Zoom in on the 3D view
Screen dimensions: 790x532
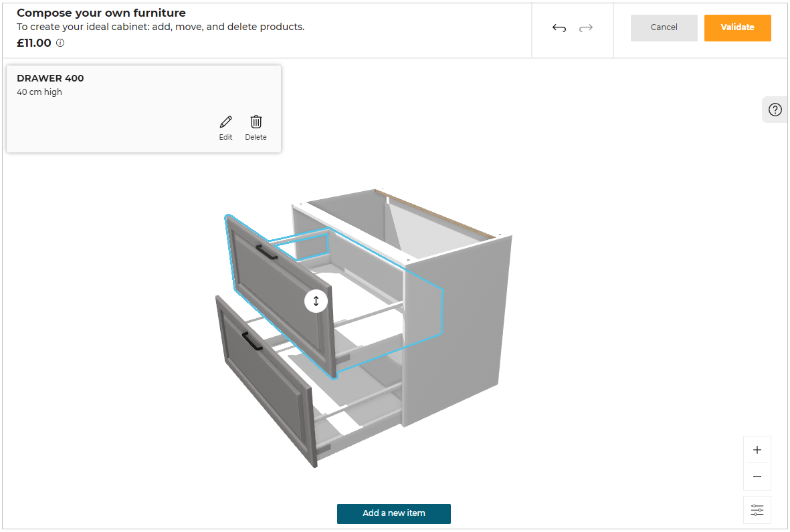pos(757,450)
